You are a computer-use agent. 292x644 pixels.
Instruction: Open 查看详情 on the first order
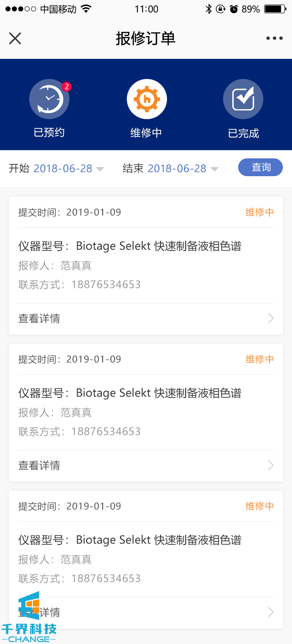39,319
